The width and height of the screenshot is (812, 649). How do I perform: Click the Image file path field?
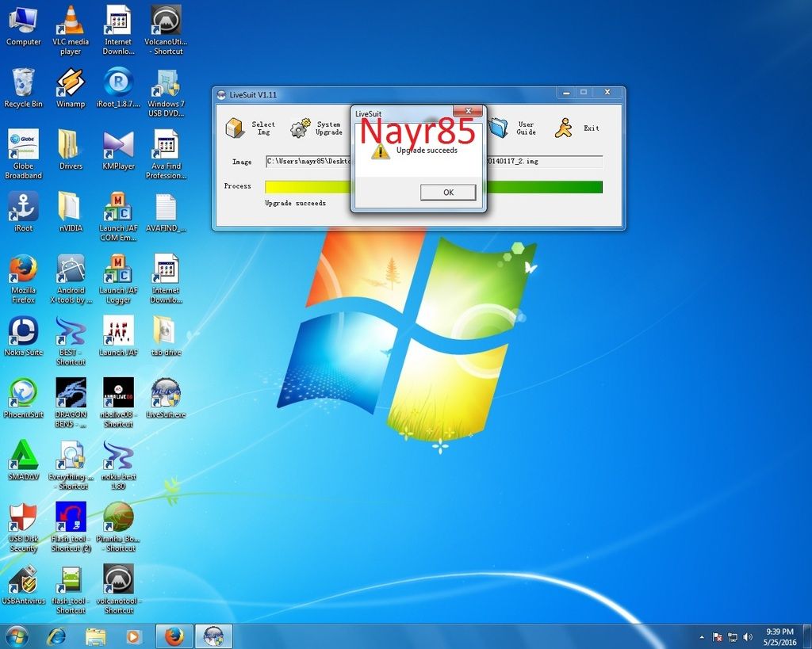pos(308,162)
